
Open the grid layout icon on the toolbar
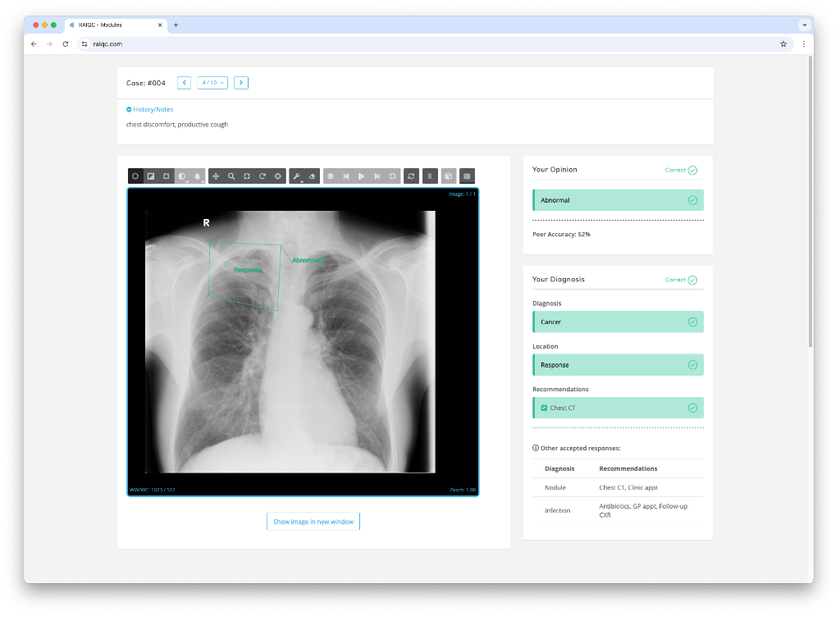pos(466,176)
